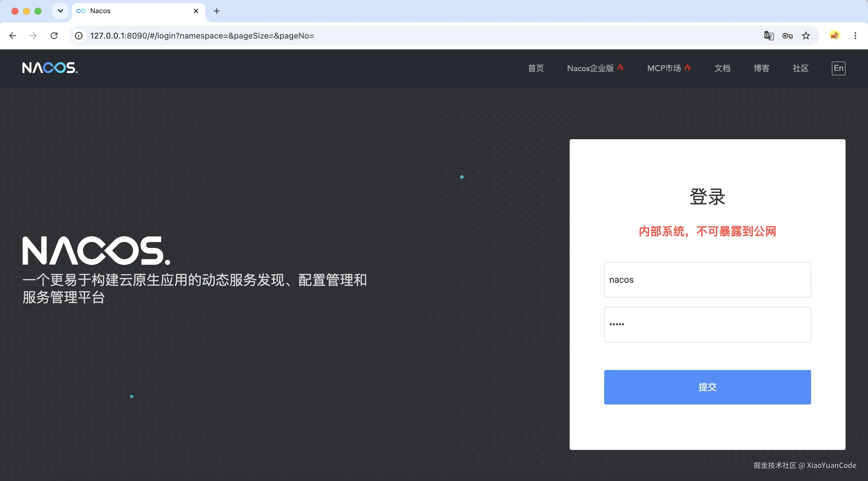Open the site information icon in address bar
This screenshot has width=868, height=481.
pos(79,36)
